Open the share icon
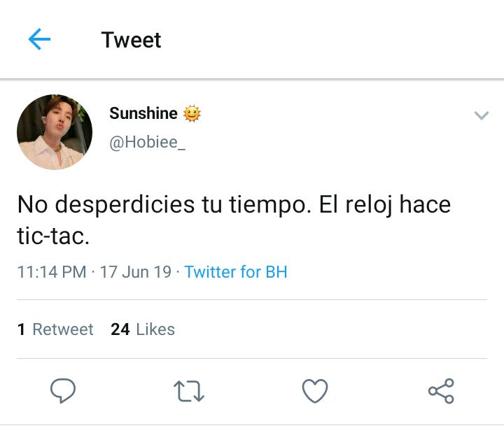 tap(441, 391)
